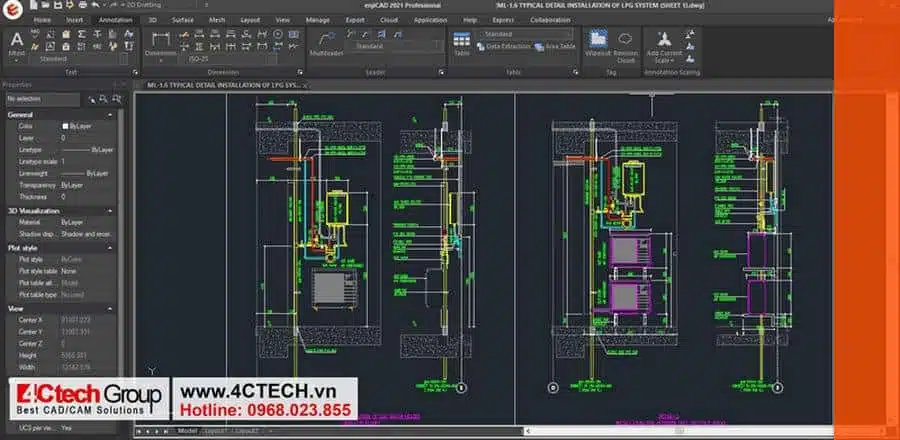Select the large Mtext tool
Viewport: 900px width, 440px height.
coord(17,44)
